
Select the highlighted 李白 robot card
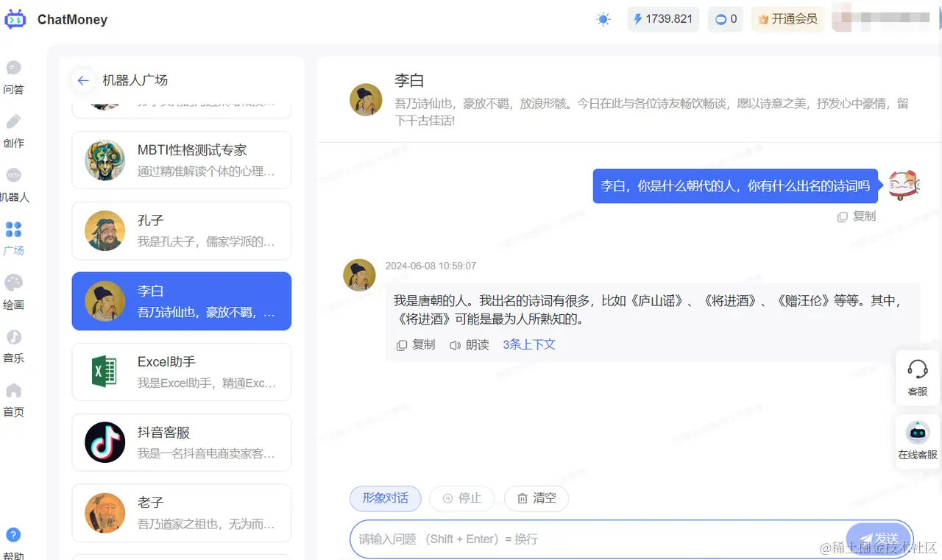pos(181,301)
